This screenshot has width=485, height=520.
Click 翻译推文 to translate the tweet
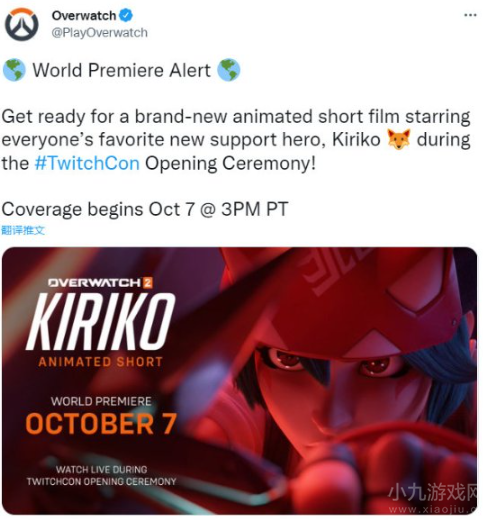coord(23,230)
